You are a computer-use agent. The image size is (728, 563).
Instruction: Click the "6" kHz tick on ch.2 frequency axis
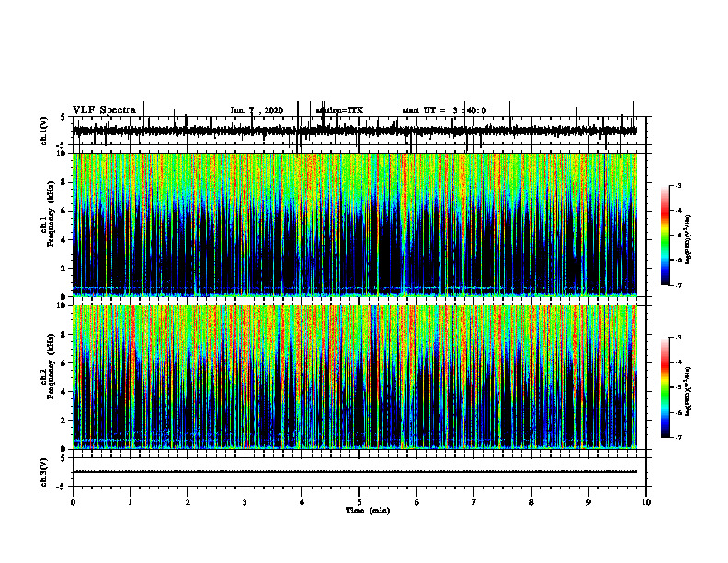tap(64, 363)
